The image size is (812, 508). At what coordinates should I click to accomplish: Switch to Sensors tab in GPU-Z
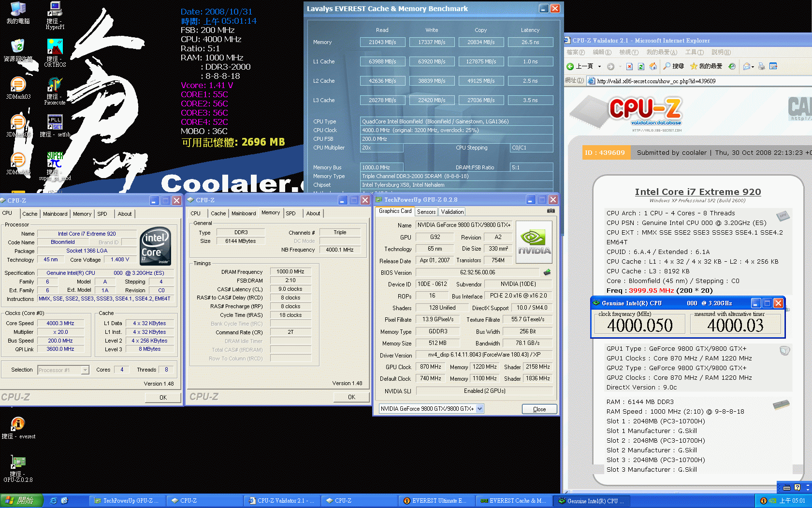click(x=426, y=212)
